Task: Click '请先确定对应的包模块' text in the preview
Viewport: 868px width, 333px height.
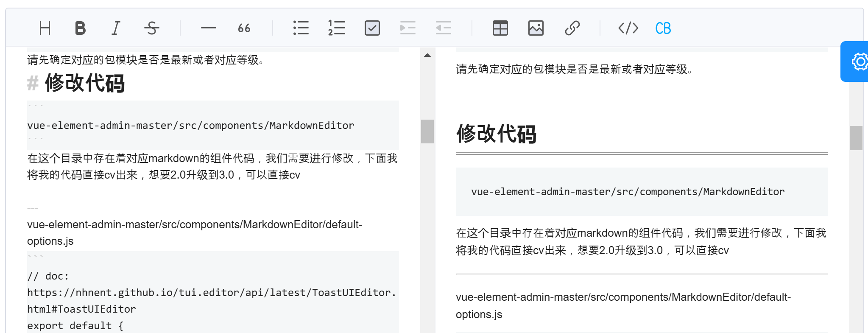Action: click(x=575, y=69)
